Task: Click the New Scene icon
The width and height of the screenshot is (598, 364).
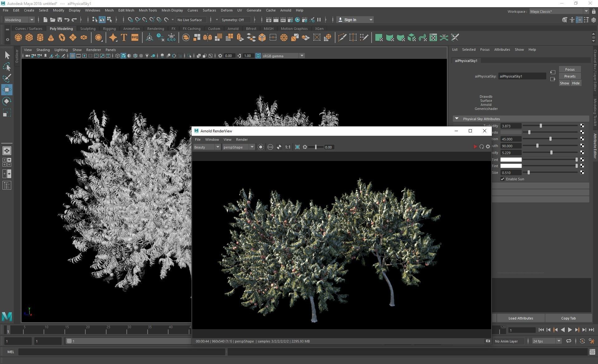Action: click(45, 20)
